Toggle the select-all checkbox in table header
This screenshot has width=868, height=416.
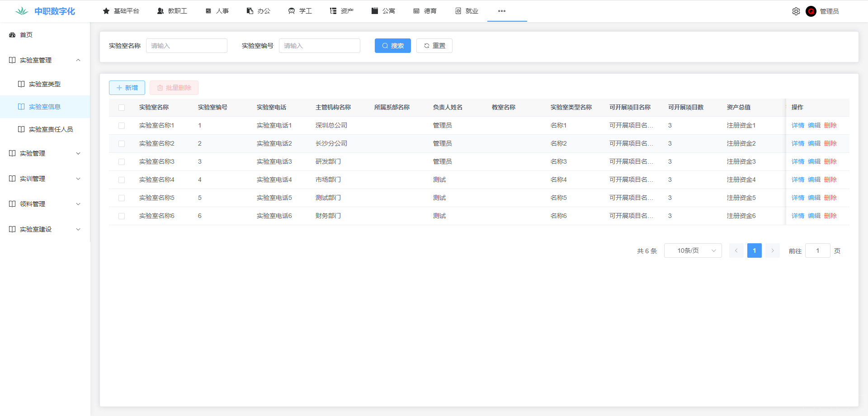pos(122,108)
